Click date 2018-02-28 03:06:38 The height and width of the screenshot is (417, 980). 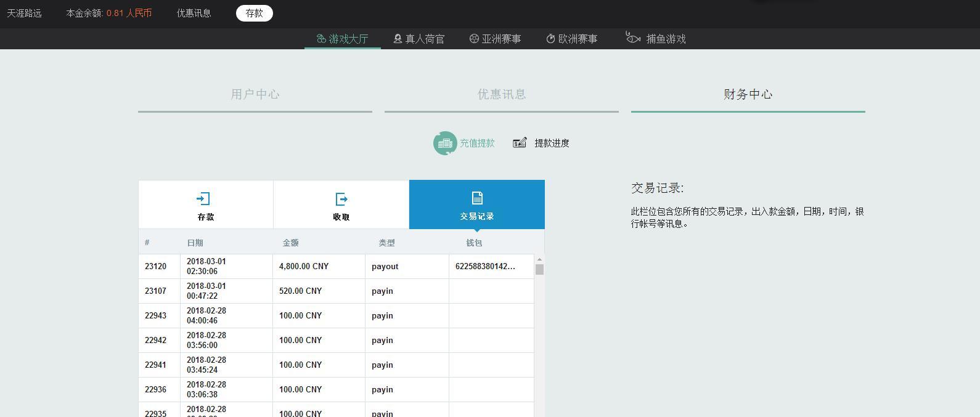(206, 389)
